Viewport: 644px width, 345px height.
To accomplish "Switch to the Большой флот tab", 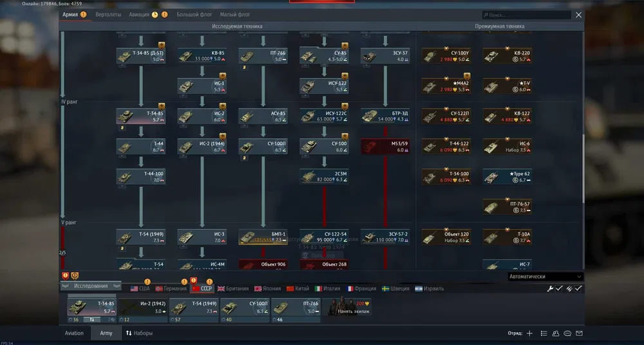I will tap(194, 15).
